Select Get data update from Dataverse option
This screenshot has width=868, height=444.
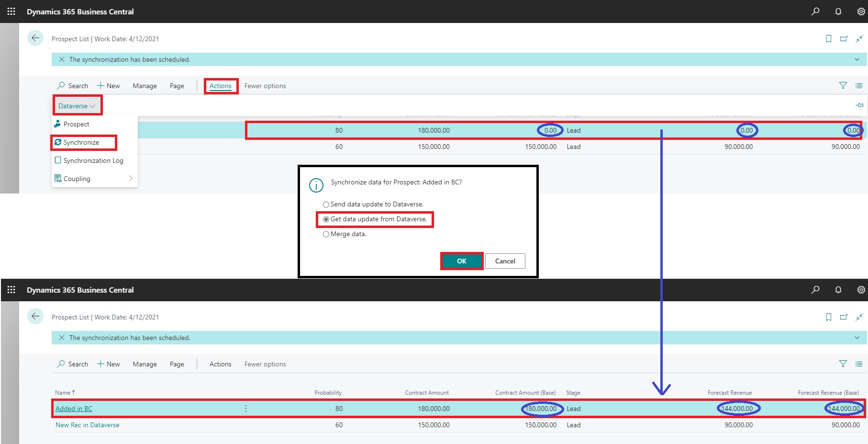(326, 219)
